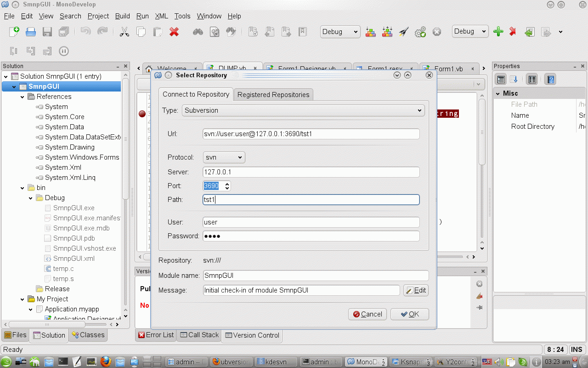Click the Module name input field
588x368 pixels.
click(316, 276)
